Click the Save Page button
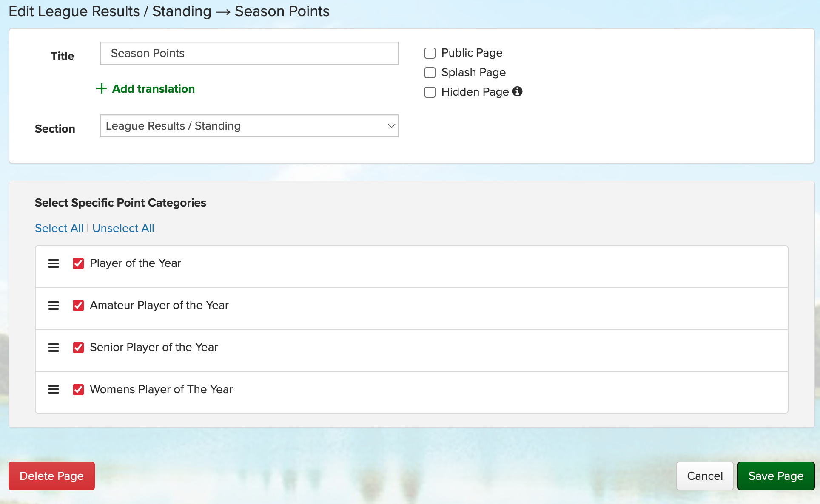This screenshot has height=504, width=820. tap(776, 476)
